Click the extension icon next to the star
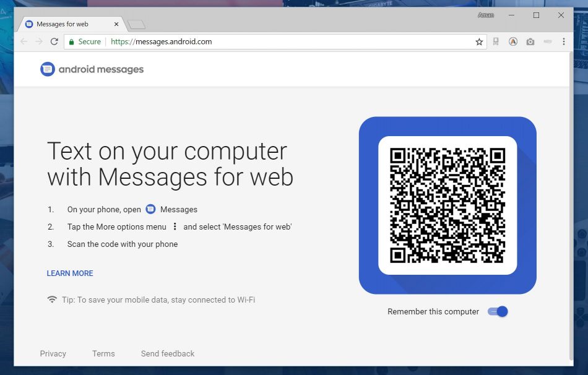This screenshot has height=375, width=588. coord(496,41)
